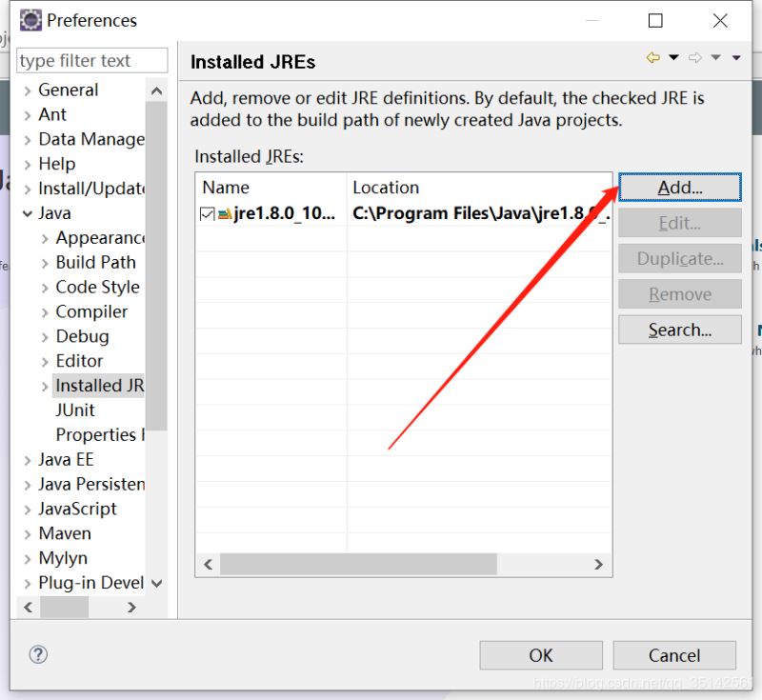Select Debug under Java
Screen dimensions: 762x700
tap(82, 336)
